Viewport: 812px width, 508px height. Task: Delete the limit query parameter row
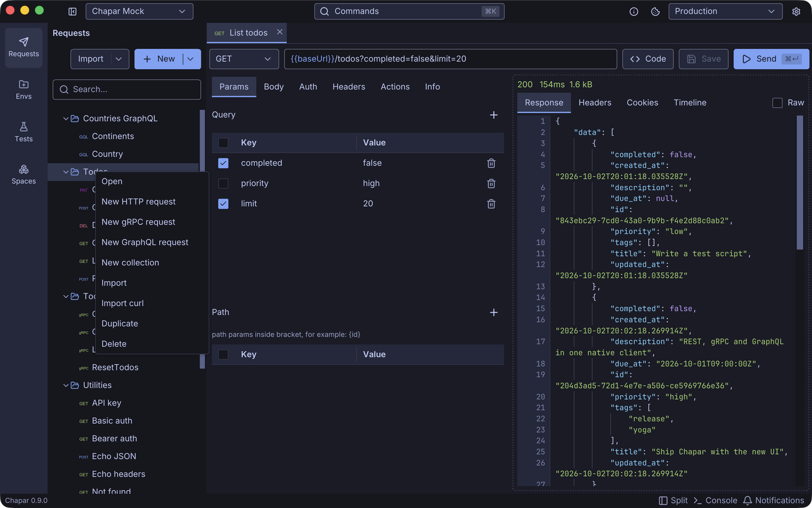coord(491,204)
